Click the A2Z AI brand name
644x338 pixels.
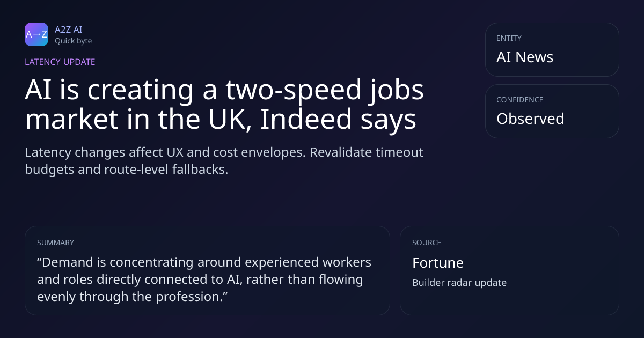(x=69, y=30)
